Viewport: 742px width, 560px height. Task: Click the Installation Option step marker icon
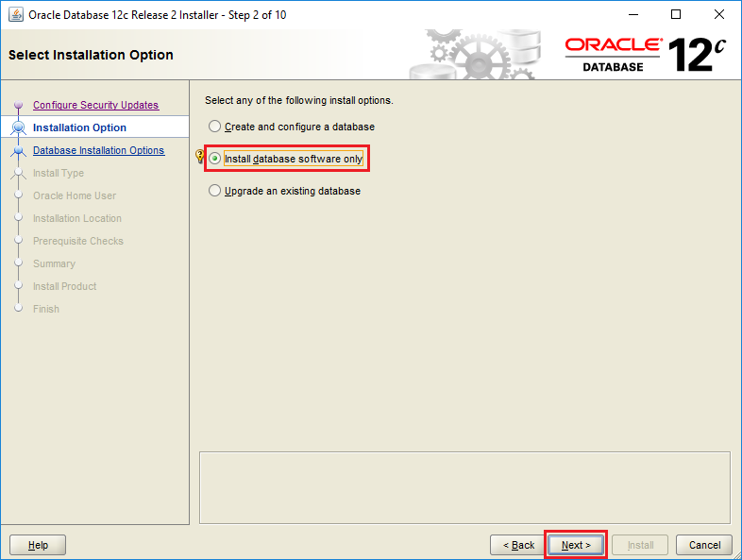(19, 127)
